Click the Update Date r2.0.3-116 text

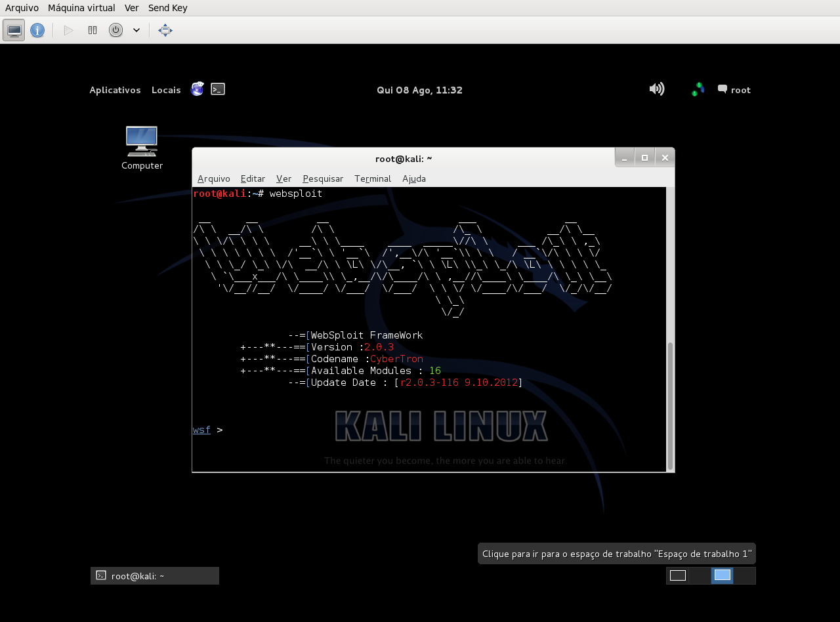pos(417,383)
